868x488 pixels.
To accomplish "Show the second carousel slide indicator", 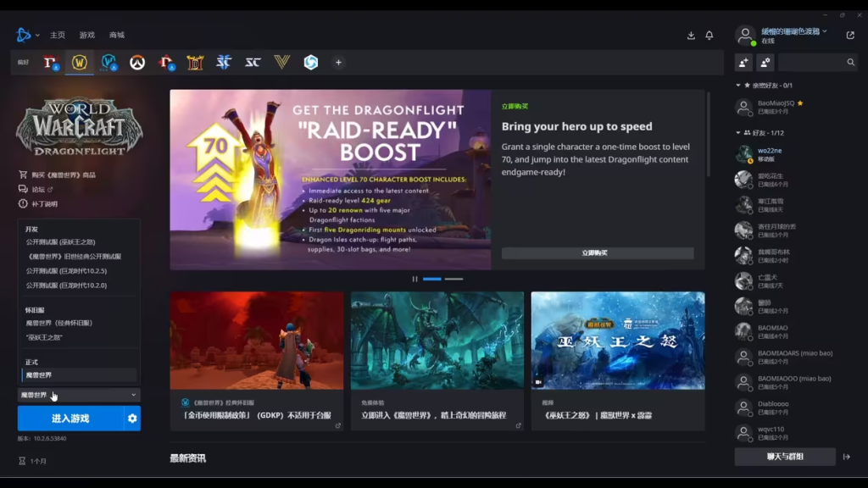I will click(454, 279).
